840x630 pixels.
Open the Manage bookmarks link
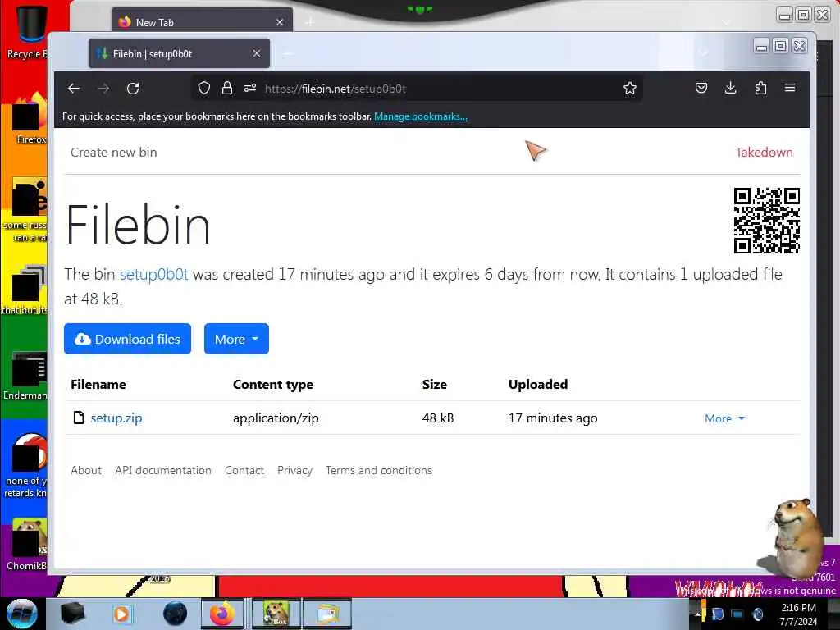421,116
